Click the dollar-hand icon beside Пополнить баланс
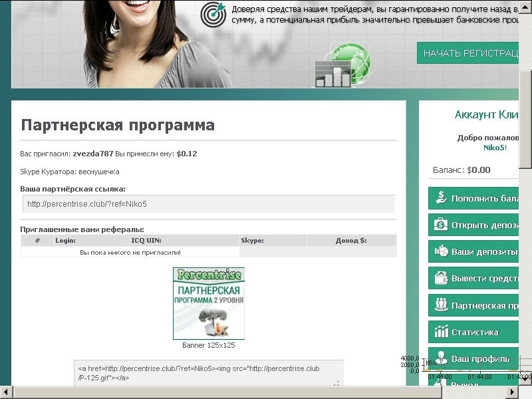The image size is (532, 399). point(441,198)
